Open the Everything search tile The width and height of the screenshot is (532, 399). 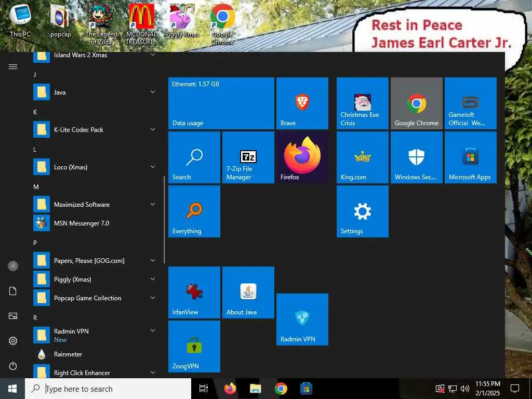tap(194, 211)
